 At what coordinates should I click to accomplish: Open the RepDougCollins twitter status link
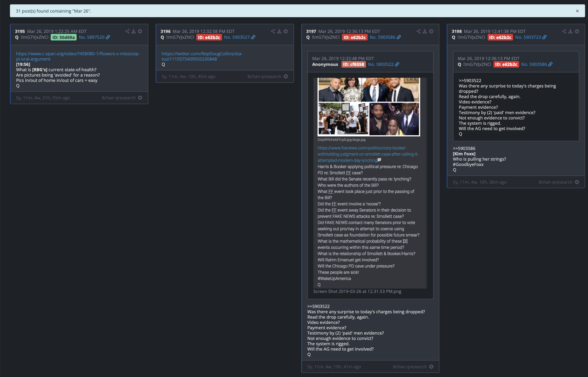click(x=202, y=56)
